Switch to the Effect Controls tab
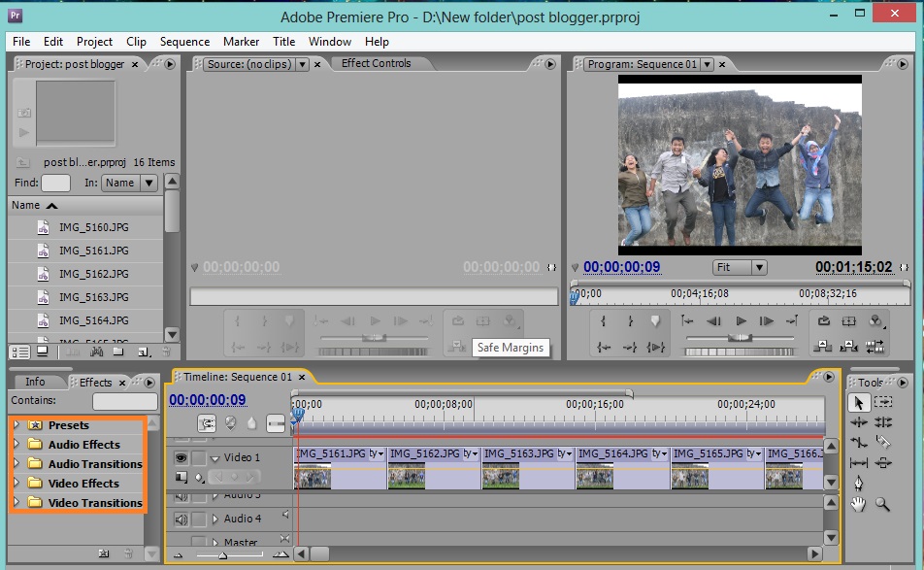Image resolution: width=924 pixels, height=570 pixels. coord(376,63)
